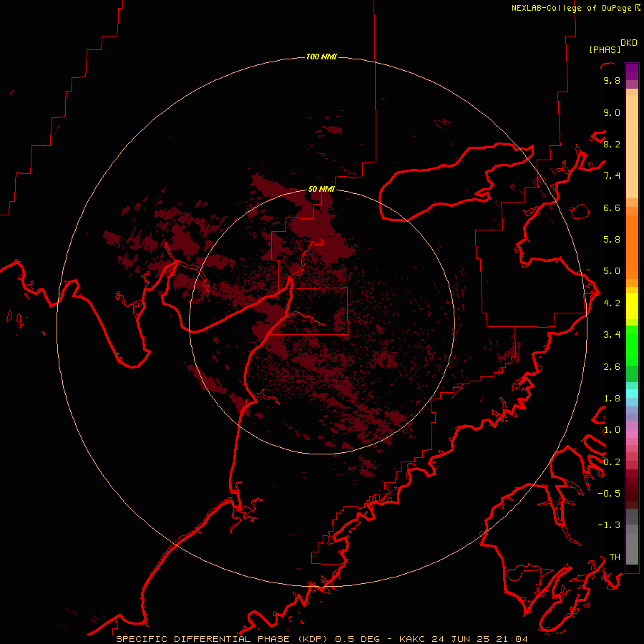Click the [PHAS] label above the color scale

[x=605, y=49]
